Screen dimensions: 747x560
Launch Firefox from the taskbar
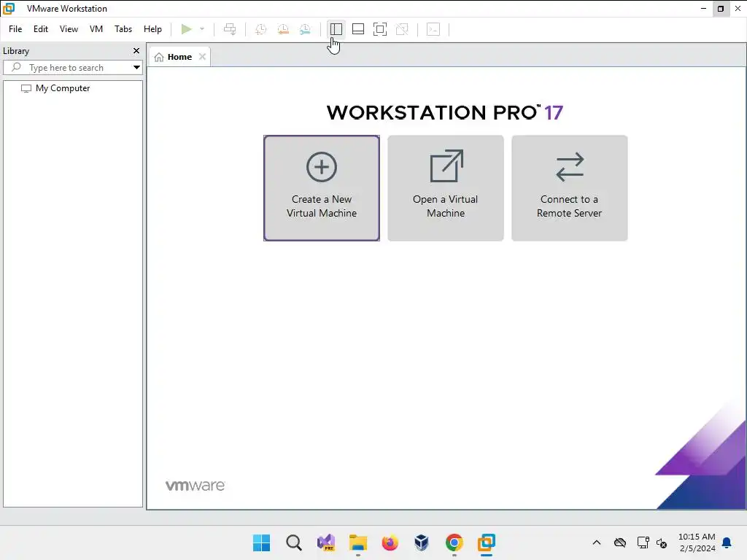(x=390, y=542)
